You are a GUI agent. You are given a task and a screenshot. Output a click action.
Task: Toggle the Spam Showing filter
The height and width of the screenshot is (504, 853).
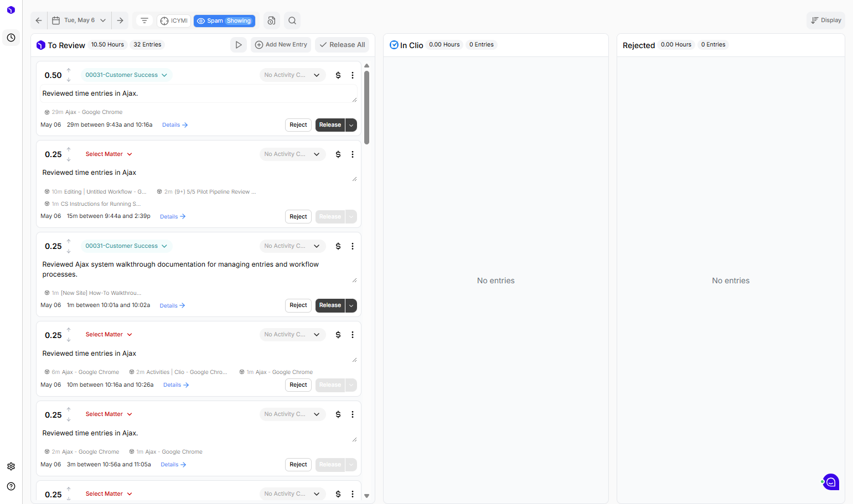[x=224, y=20]
